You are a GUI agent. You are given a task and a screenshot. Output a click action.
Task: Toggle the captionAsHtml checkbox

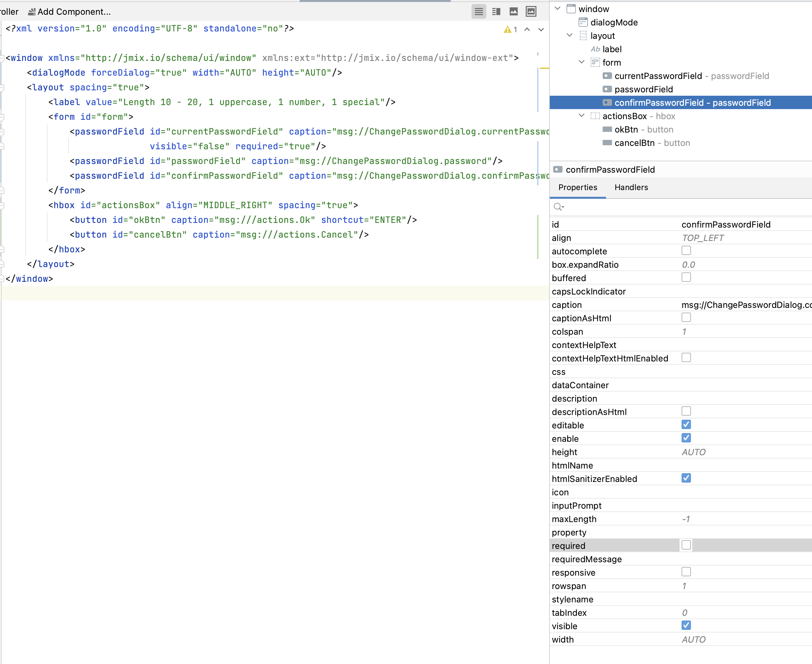click(686, 318)
